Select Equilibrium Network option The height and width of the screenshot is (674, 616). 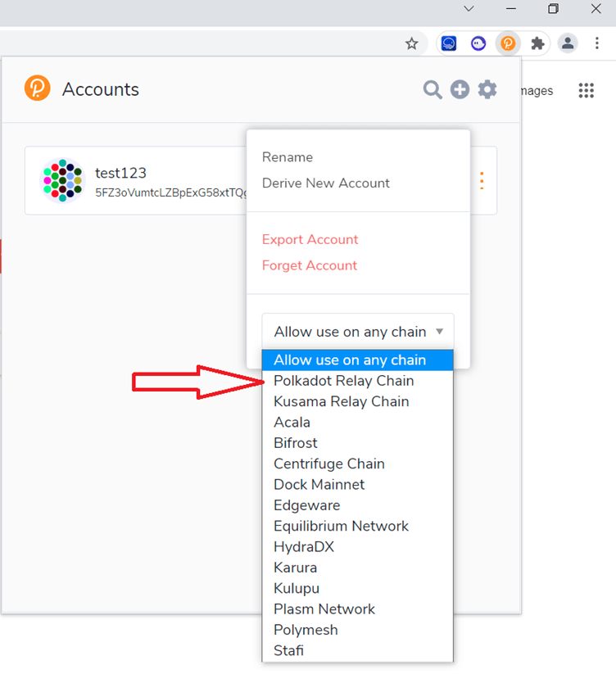[x=358, y=526]
